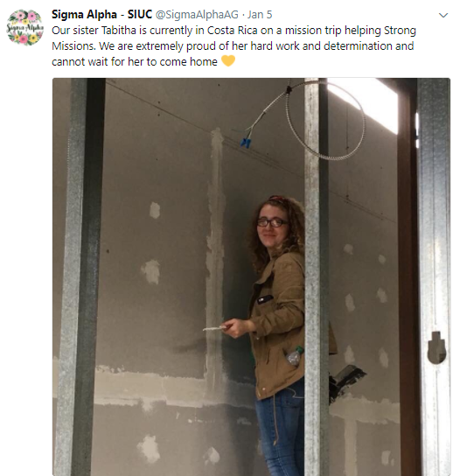
Task: Click the yellow heart emoji in tweet
Action: click(x=228, y=61)
